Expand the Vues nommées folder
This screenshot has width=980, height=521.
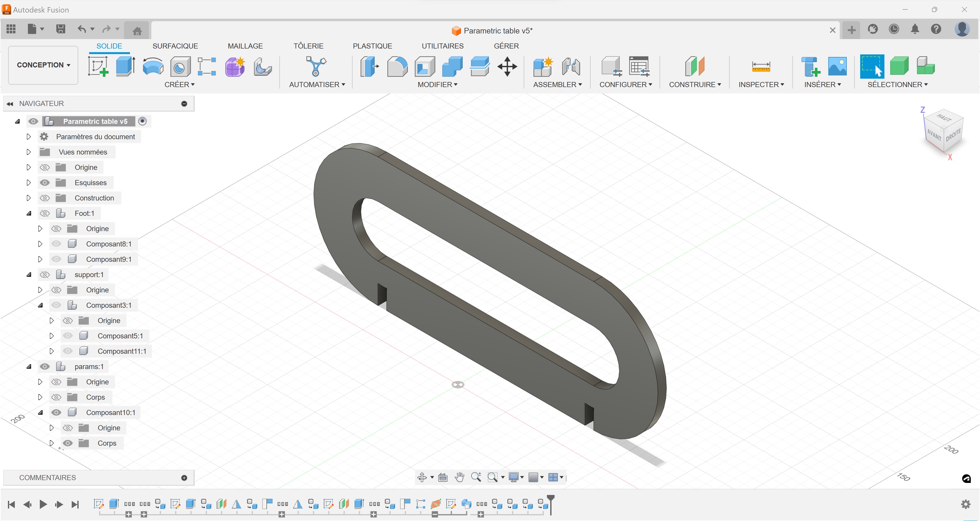tap(29, 152)
